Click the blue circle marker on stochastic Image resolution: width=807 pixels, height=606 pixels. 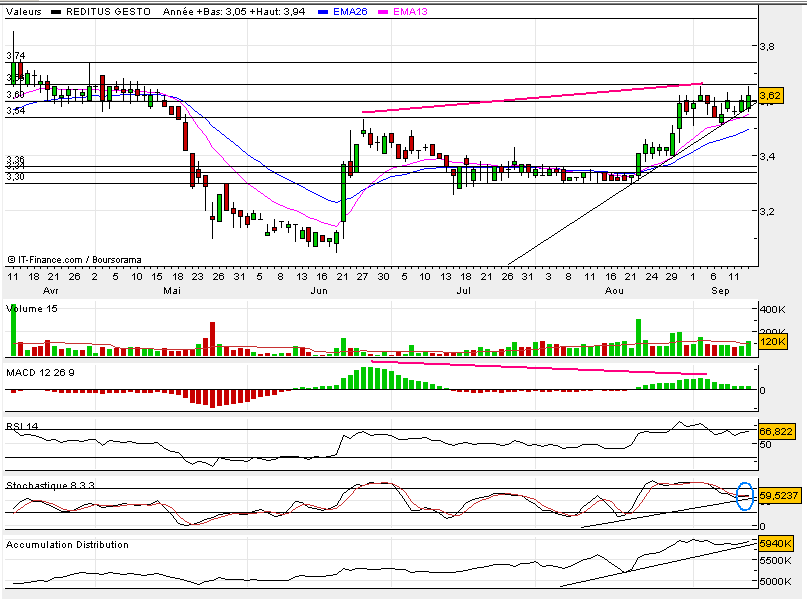(x=745, y=496)
